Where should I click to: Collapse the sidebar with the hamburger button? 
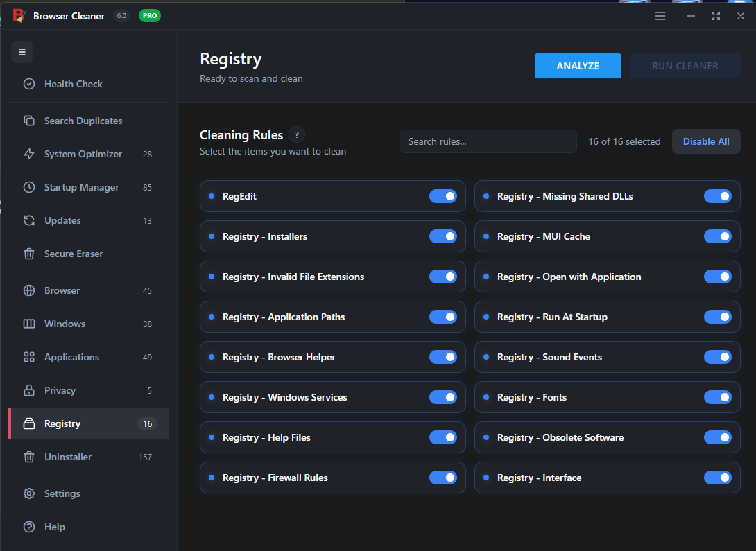point(22,52)
